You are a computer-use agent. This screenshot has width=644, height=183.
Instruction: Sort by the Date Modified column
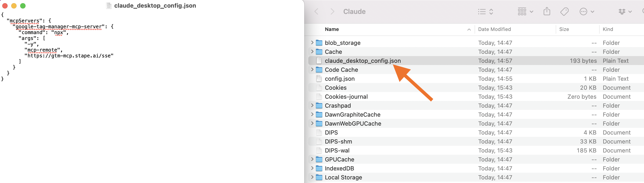point(494,29)
